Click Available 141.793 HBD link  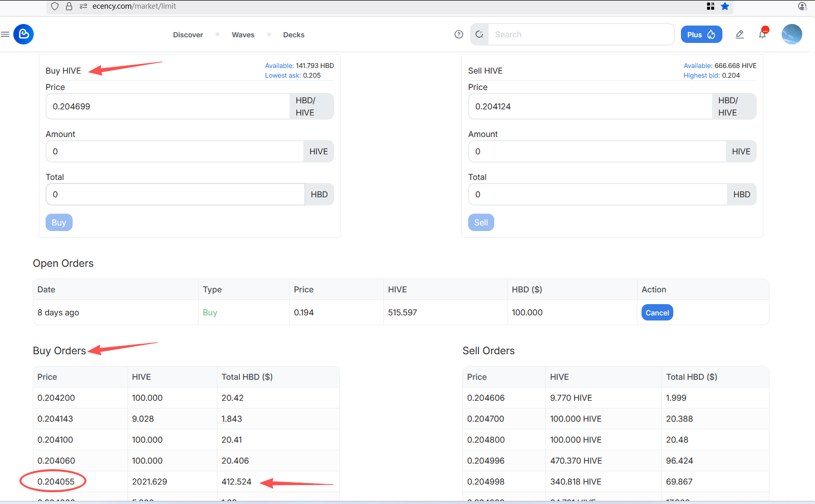point(299,65)
